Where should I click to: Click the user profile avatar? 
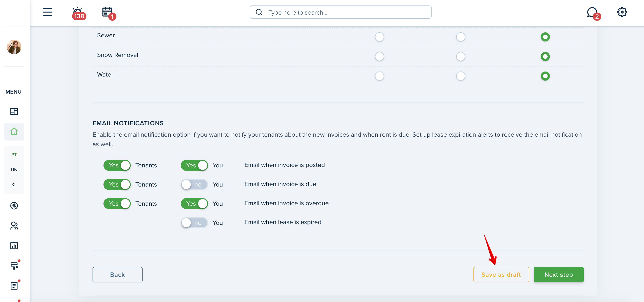(x=14, y=47)
